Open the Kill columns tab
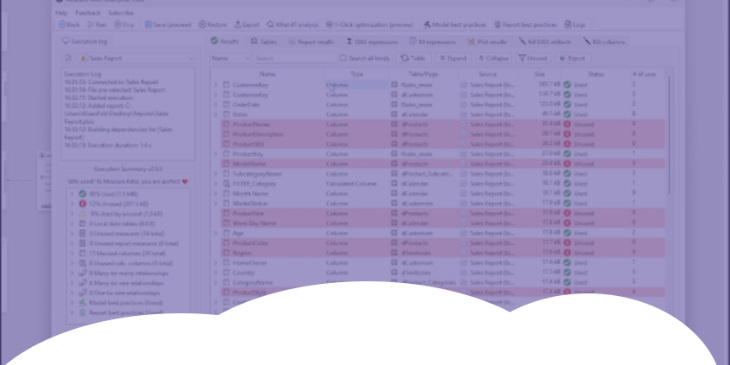This screenshot has width=730, height=365. pyautogui.click(x=604, y=42)
